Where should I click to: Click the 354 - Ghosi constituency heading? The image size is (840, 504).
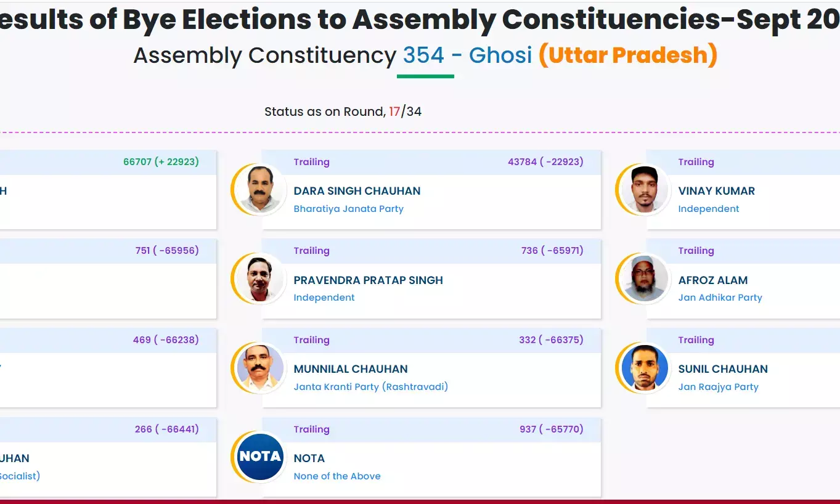click(x=467, y=55)
